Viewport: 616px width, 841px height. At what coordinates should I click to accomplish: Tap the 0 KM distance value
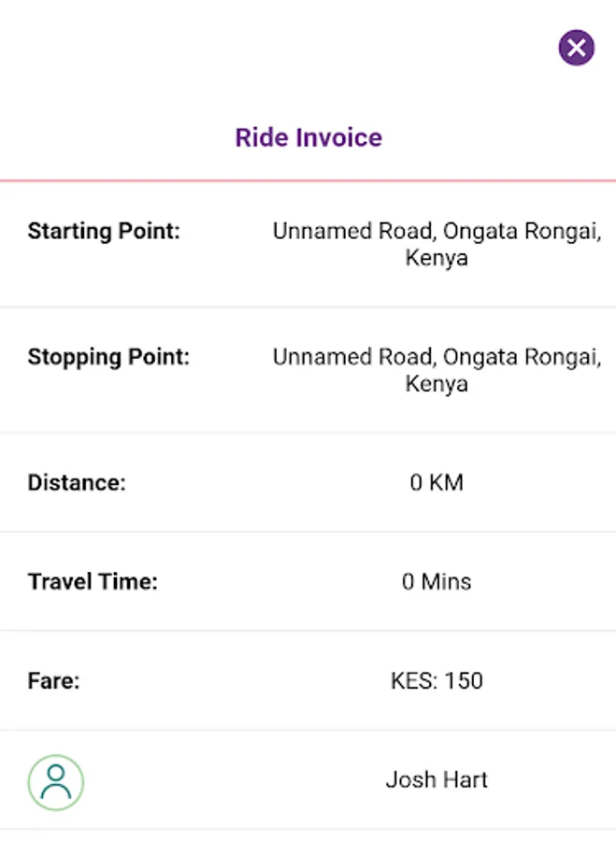437,483
